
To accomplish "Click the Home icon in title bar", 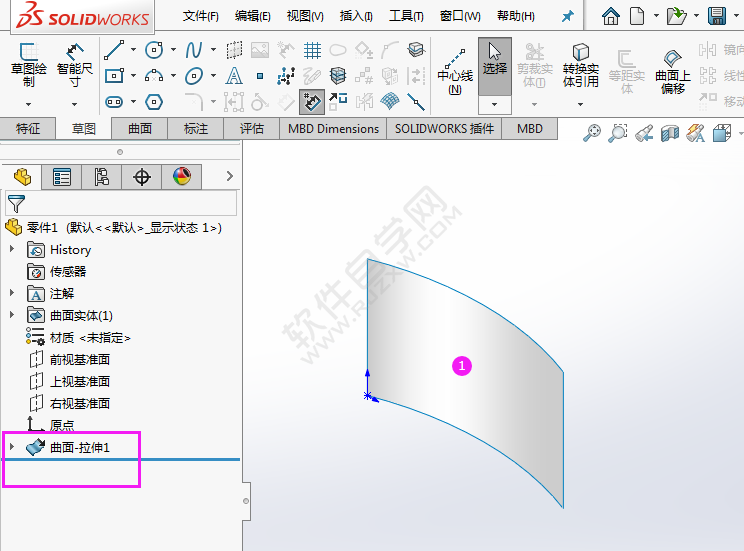I will [x=611, y=16].
